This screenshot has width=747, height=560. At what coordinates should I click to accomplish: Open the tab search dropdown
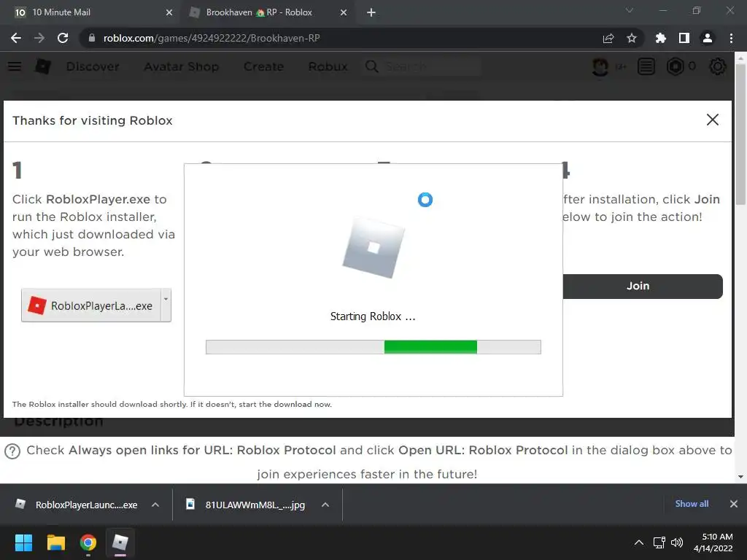click(x=630, y=10)
